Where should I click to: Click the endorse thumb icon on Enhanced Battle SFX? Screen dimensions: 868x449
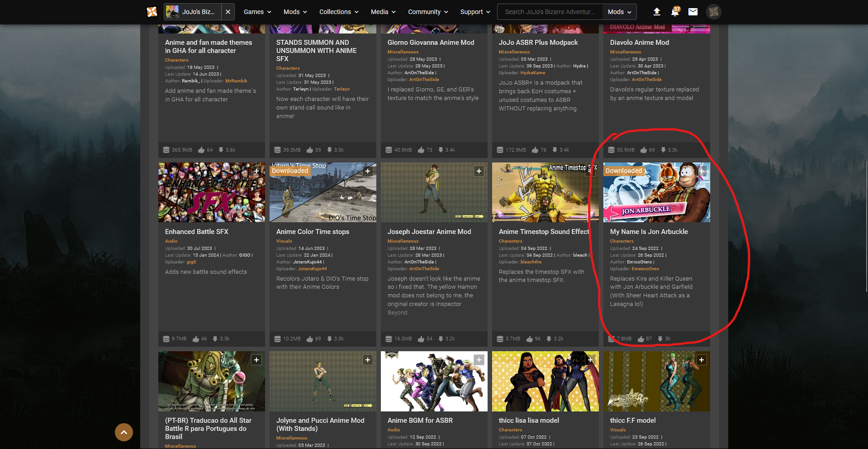pos(196,339)
